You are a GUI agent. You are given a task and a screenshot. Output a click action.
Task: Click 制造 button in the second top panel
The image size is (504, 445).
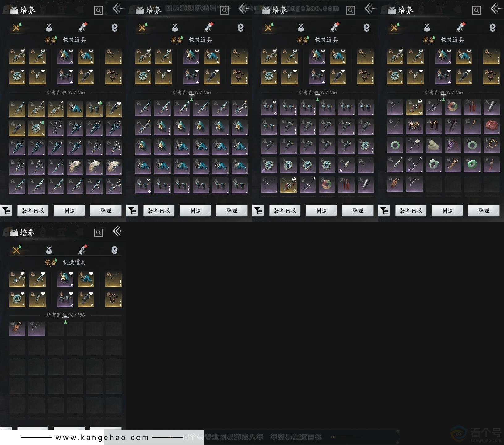click(x=195, y=211)
